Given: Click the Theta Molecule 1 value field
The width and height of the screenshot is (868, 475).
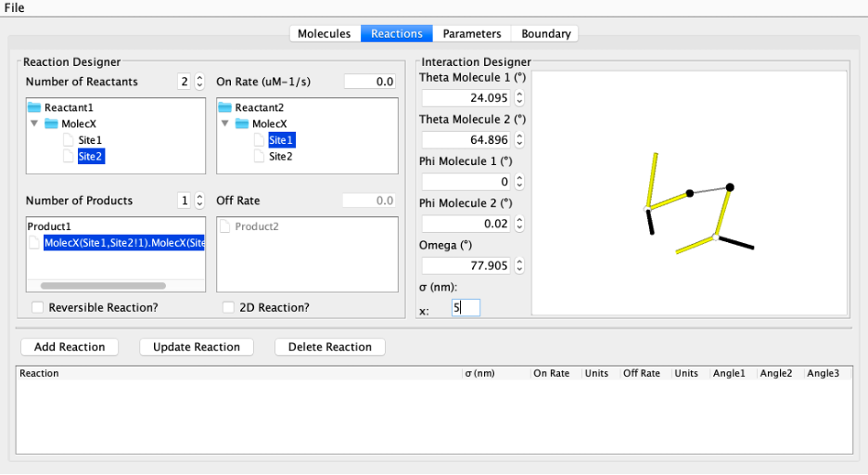Looking at the screenshot, I should click(466, 98).
